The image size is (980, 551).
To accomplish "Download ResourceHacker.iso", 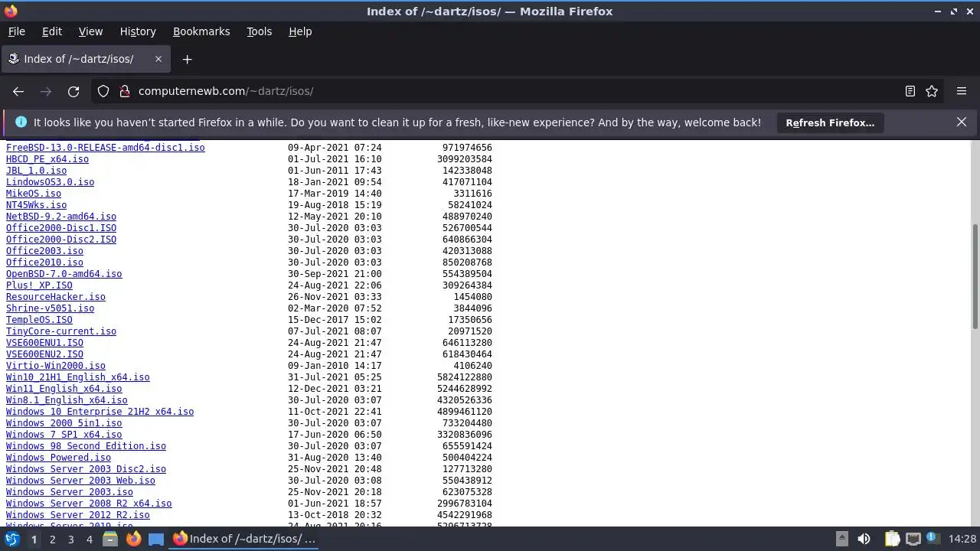I will coord(56,297).
